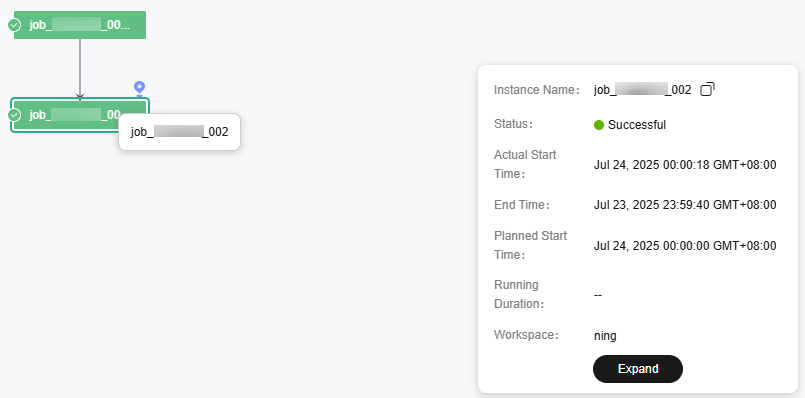The image size is (805, 398).
Task: Click the Workspace label
Action: pos(526,335)
